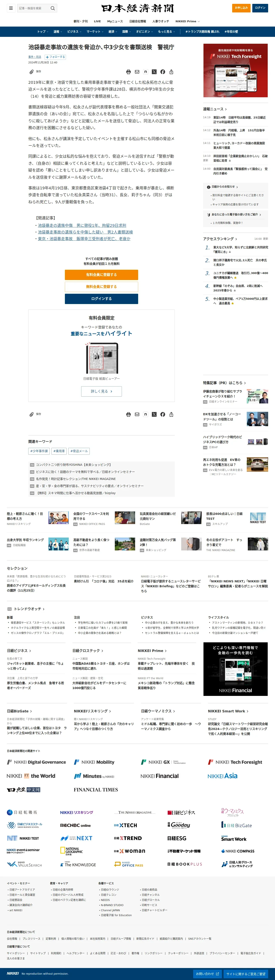
Task: Click the bottom note share icon
Action: pyautogui.click(x=145, y=414)
